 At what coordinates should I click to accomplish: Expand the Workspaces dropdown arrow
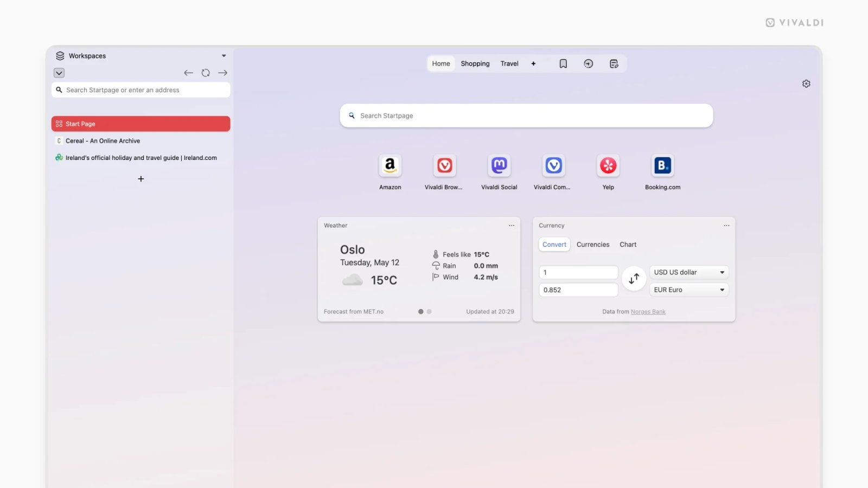pyautogui.click(x=224, y=56)
